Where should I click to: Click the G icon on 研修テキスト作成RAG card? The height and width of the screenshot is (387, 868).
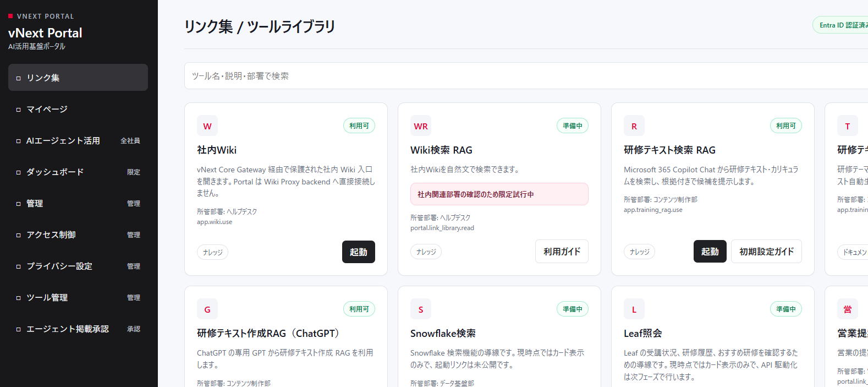coord(207,309)
